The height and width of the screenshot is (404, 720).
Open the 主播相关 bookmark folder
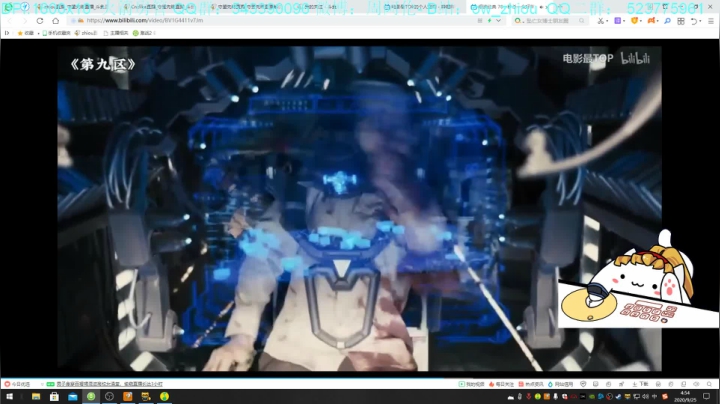point(116,33)
